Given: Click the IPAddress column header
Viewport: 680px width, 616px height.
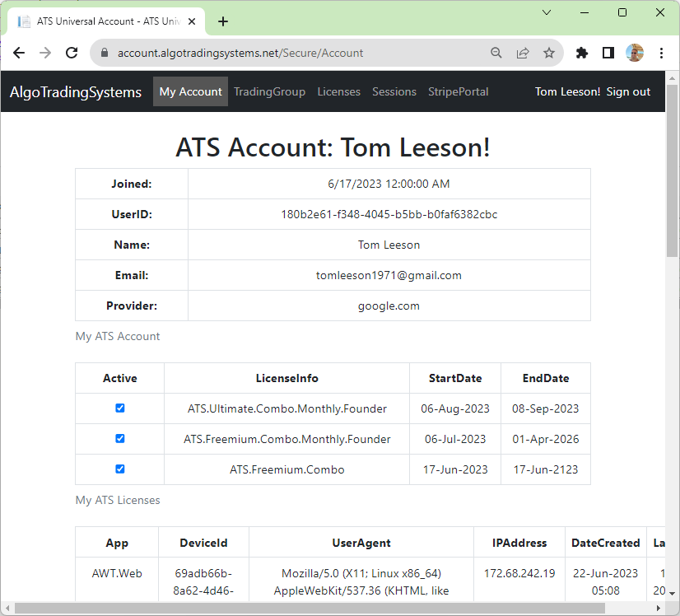Looking at the screenshot, I should [x=519, y=543].
